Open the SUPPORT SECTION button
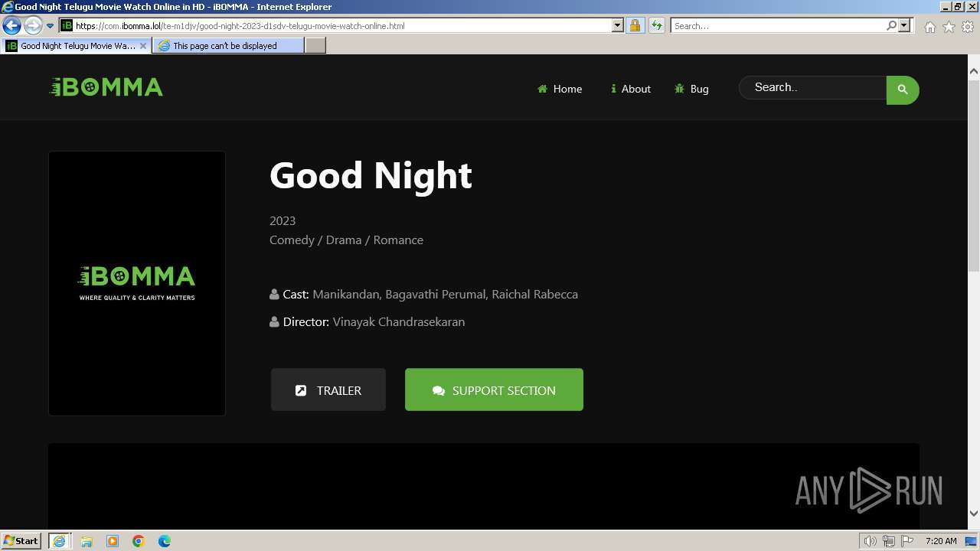 click(x=494, y=390)
